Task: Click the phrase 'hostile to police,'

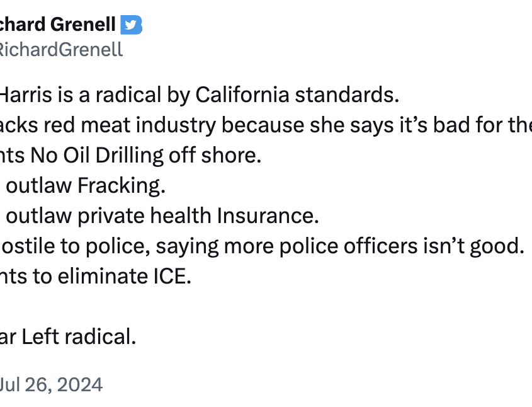Action: [x=75, y=246]
